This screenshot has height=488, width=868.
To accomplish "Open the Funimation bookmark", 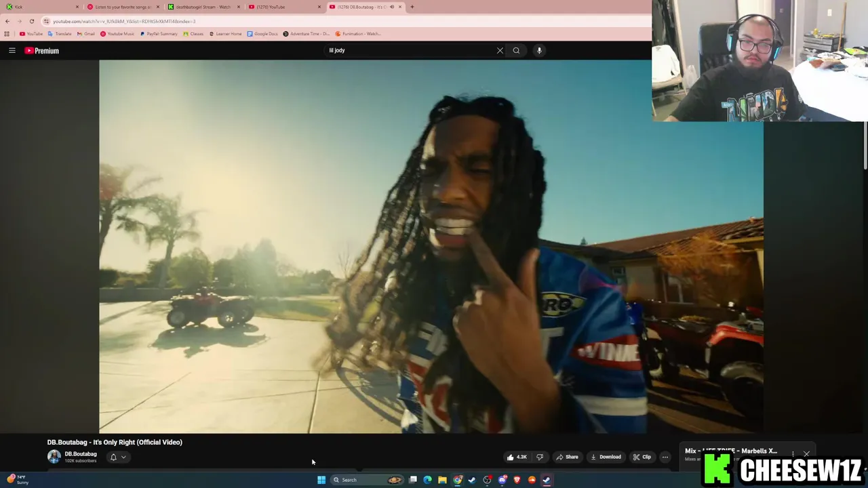I will coord(358,33).
